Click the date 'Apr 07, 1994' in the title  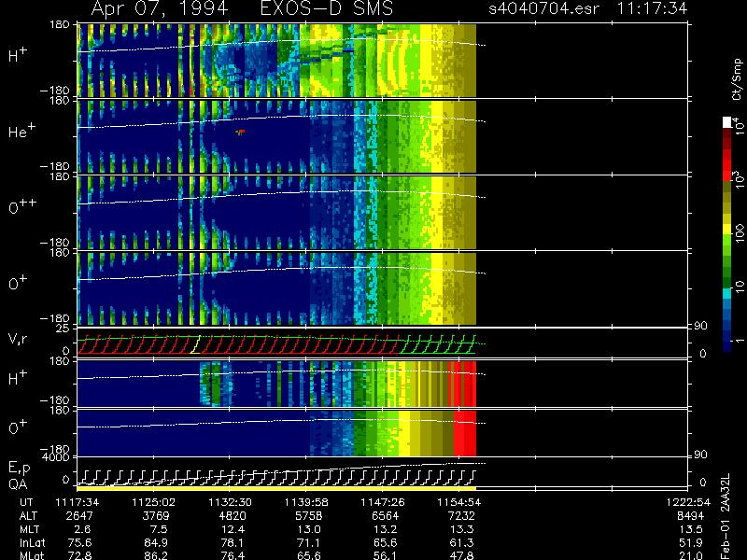click(x=159, y=8)
